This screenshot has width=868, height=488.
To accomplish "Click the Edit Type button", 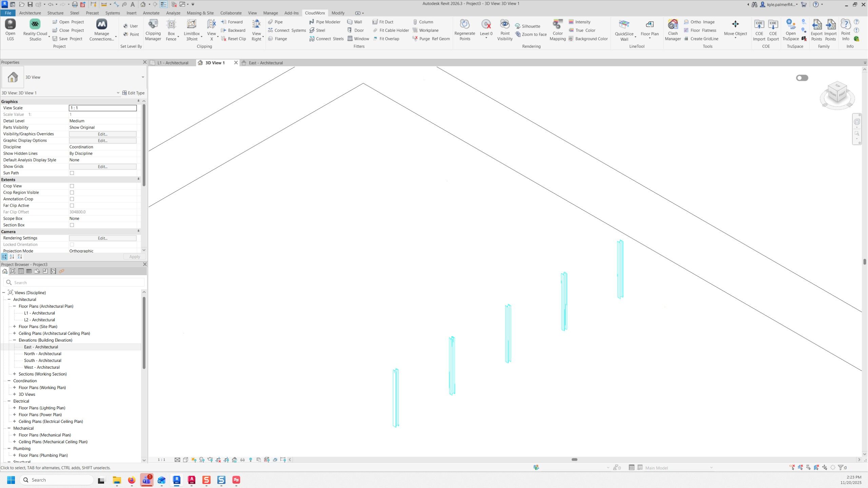I will pyautogui.click(x=133, y=93).
